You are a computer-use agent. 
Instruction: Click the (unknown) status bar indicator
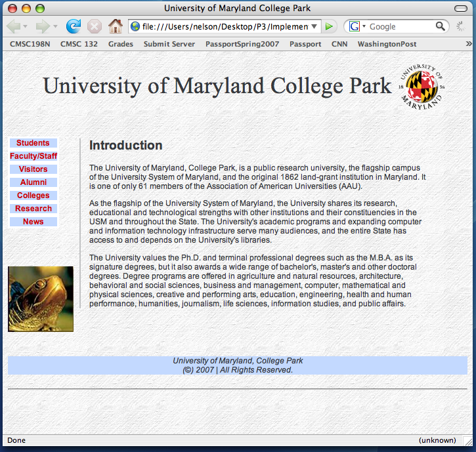437,440
